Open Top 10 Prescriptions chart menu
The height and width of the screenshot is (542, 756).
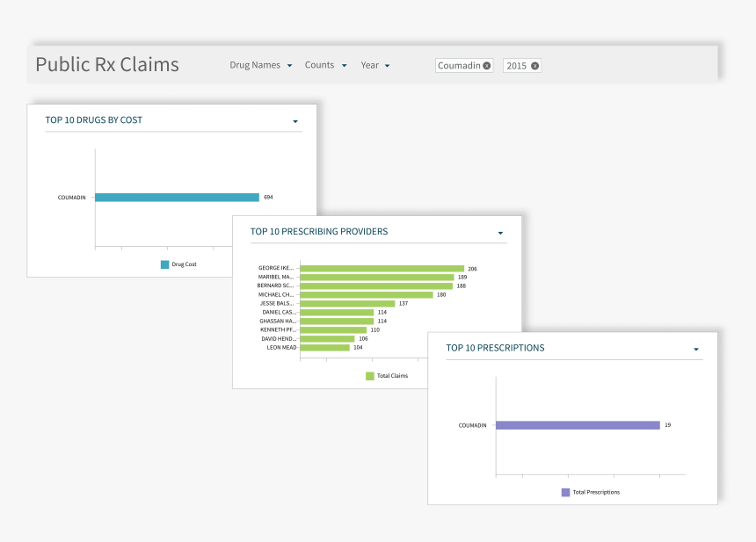pyautogui.click(x=696, y=350)
